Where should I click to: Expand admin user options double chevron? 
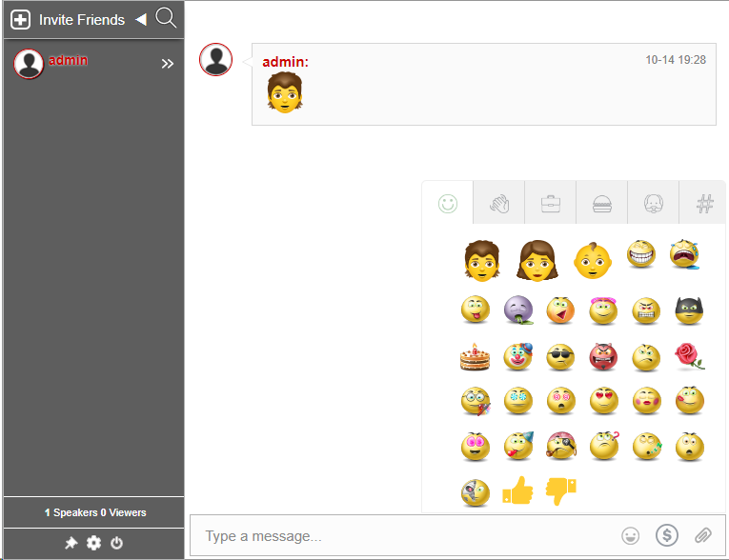coord(168,64)
